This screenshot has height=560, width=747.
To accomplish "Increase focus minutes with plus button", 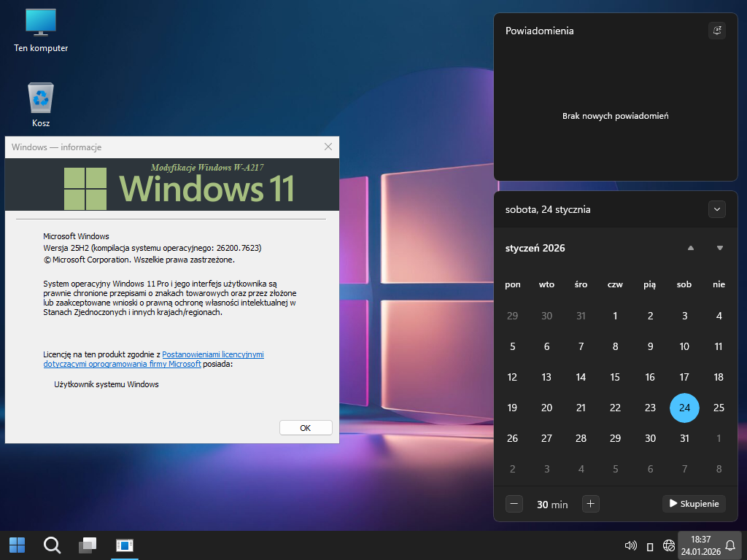I will 591,504.
